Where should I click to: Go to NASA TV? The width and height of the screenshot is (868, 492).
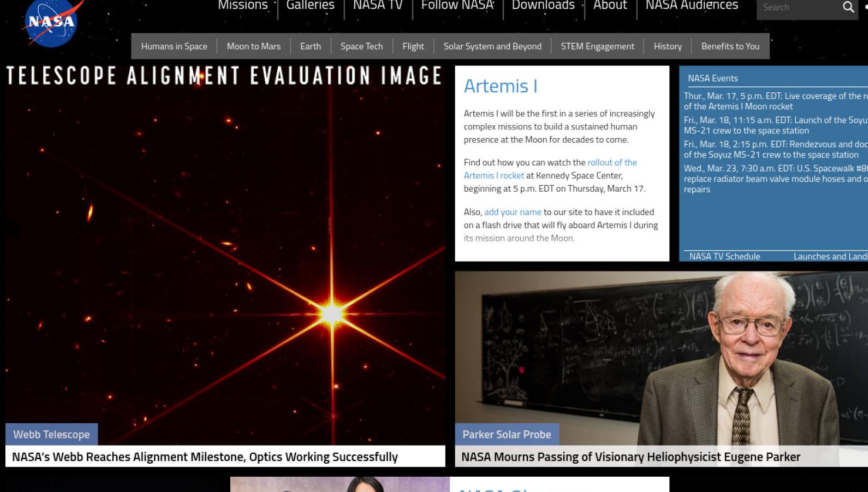(x=378, y=5)
